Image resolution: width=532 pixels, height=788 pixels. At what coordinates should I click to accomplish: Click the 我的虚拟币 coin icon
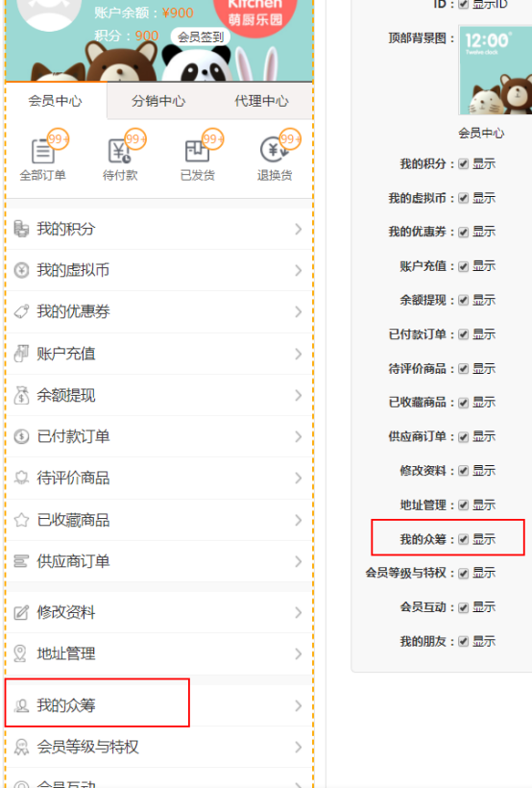pos(21,270)
